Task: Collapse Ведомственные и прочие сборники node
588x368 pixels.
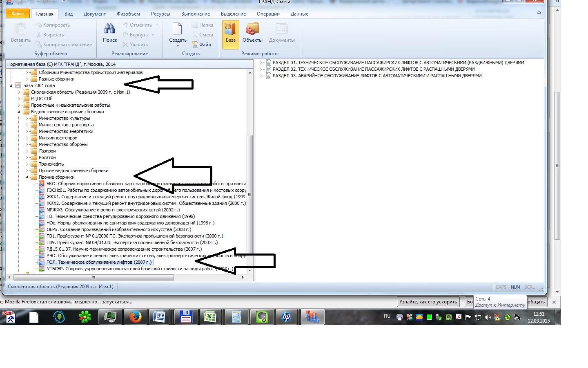Action: pos(19,112)
